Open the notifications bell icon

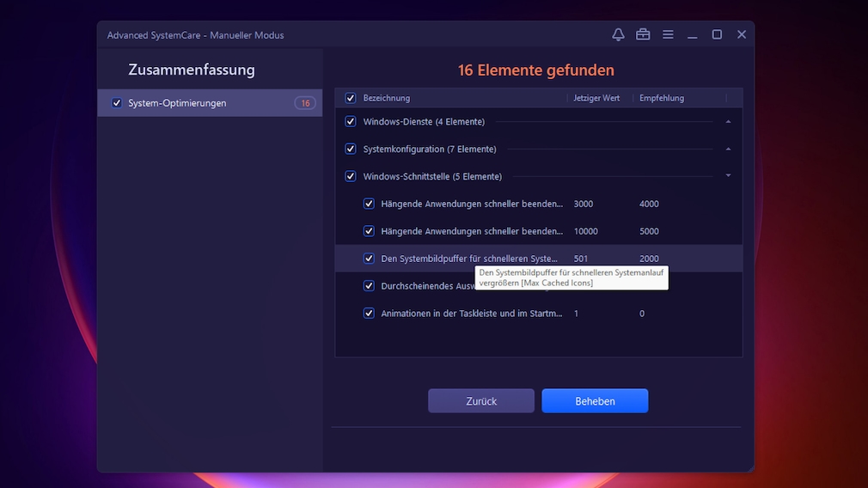[x=618, y=34]
